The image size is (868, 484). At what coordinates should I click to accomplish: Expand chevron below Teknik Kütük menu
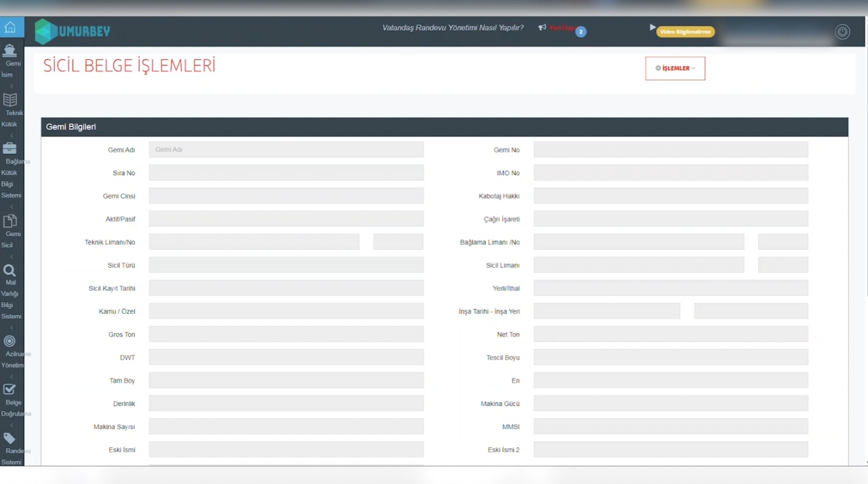pos(11,135)
